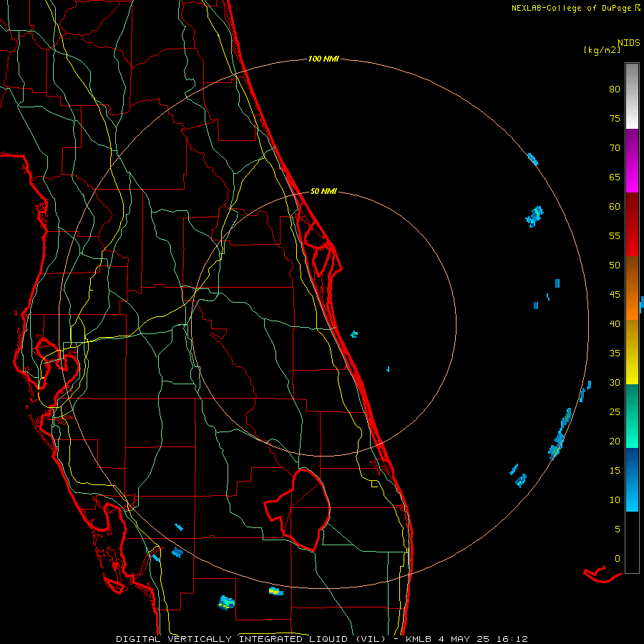Click the blue segment of the color scale
Viewport: 644px width, 644px height.
[x=632, y=479]
